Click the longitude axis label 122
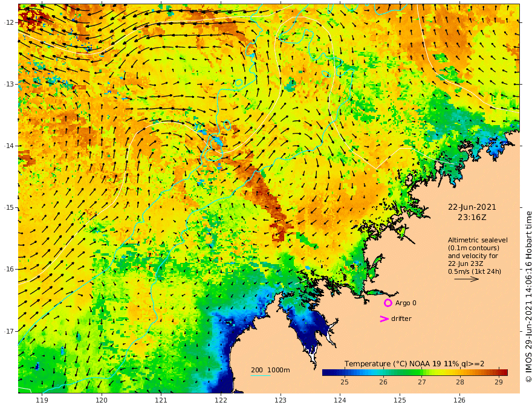Screen dimensions: 532x411 (x=221, y=400)
